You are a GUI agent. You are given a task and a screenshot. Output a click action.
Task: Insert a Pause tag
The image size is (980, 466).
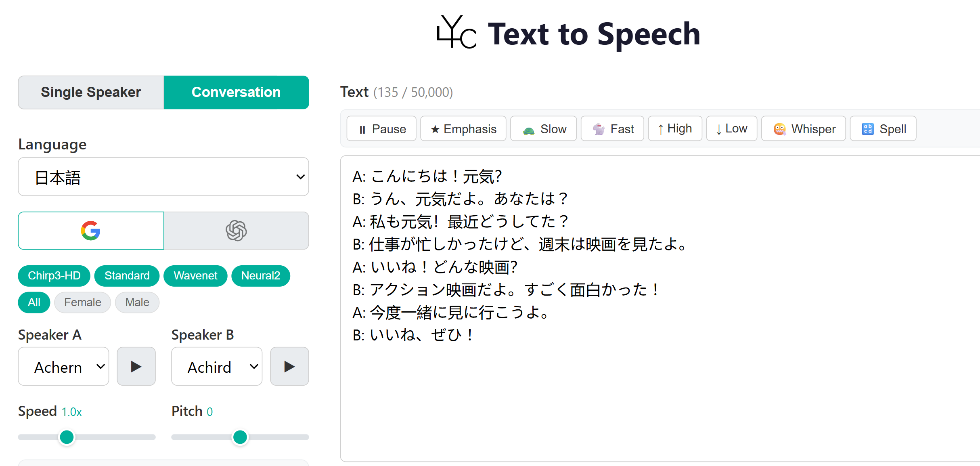pos(381,129)
